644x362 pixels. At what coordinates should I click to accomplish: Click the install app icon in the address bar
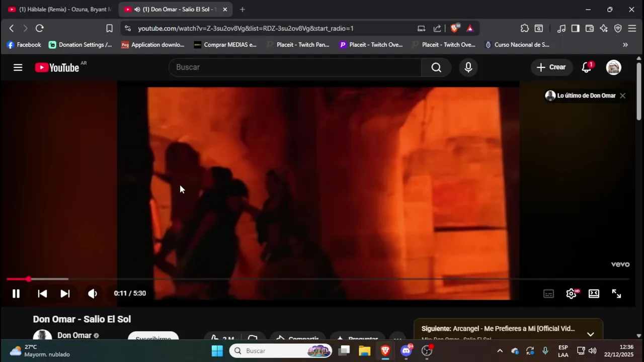pos(421,29)
